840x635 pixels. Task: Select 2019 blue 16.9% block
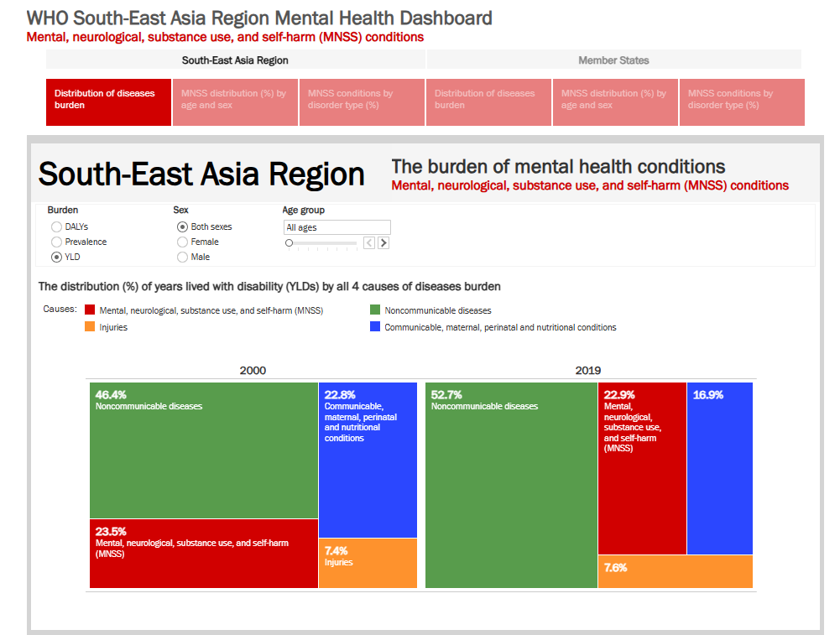[x=720, y=468]
